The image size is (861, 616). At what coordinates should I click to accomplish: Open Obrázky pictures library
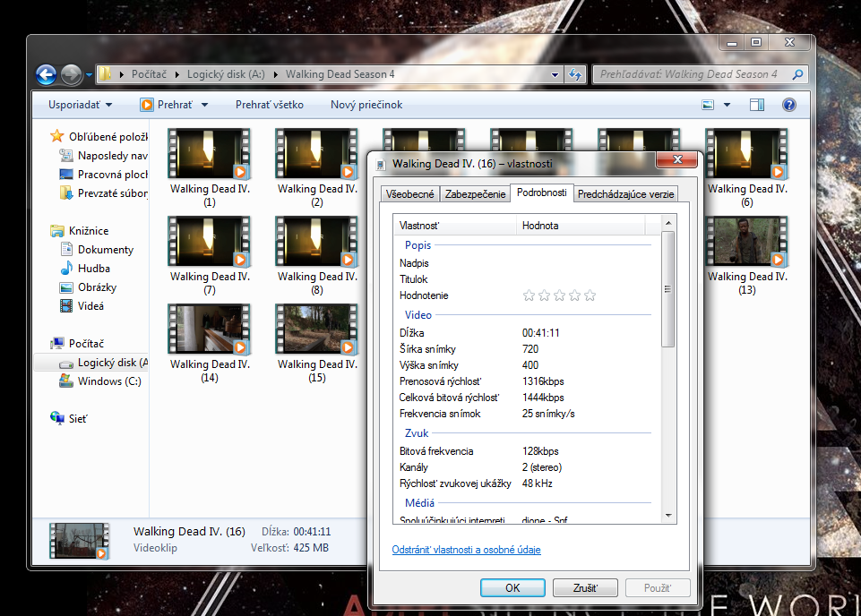point(97,287)
